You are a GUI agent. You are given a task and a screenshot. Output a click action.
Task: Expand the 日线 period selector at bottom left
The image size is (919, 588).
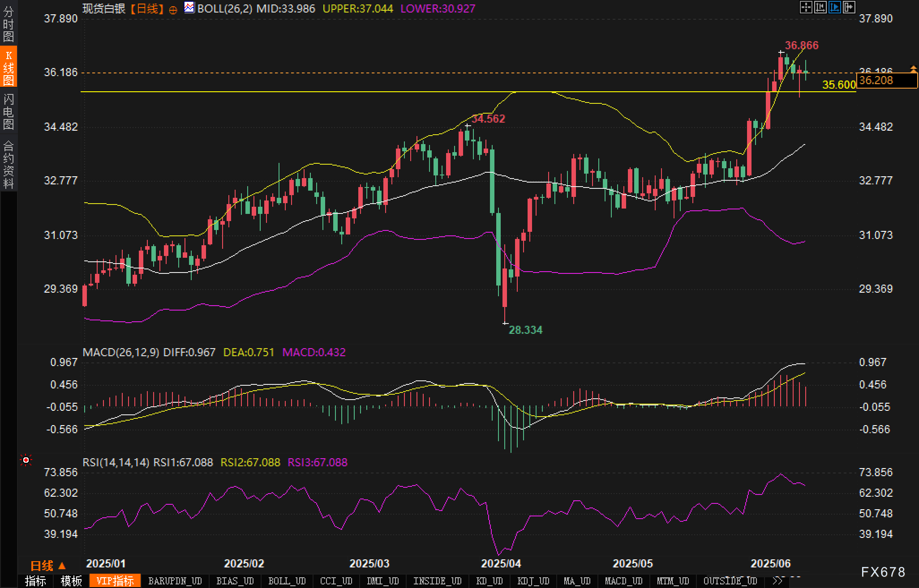(48, 566)
